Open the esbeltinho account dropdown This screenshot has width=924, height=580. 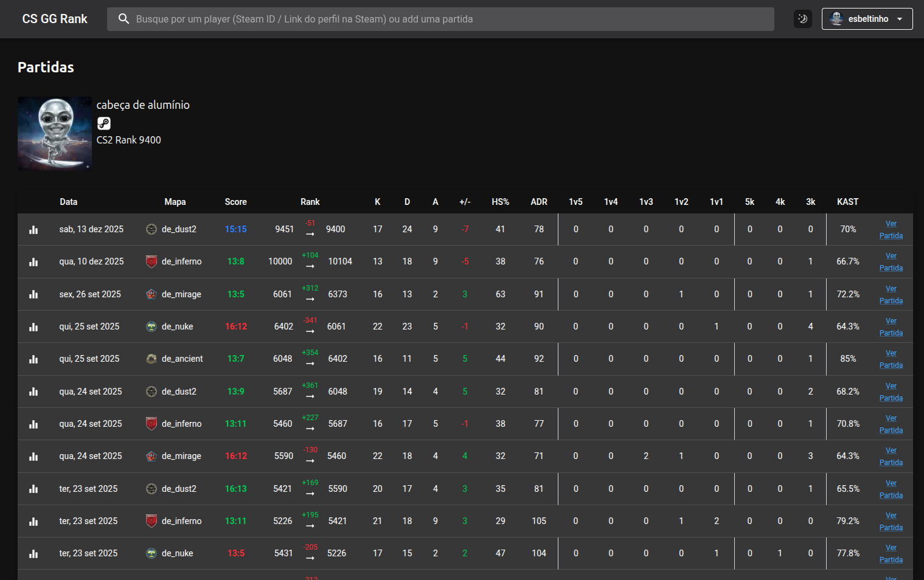coord(867,19)
